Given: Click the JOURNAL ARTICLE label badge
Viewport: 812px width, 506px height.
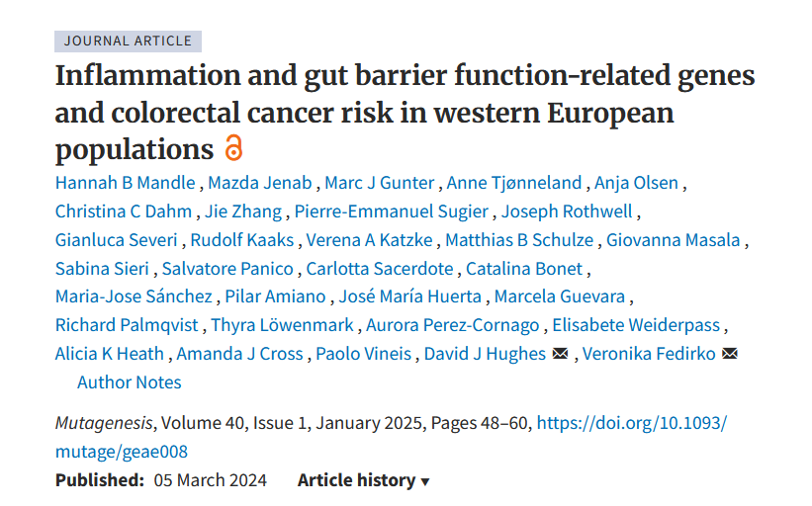Looking at the screenshot, I should pos(128,41).
